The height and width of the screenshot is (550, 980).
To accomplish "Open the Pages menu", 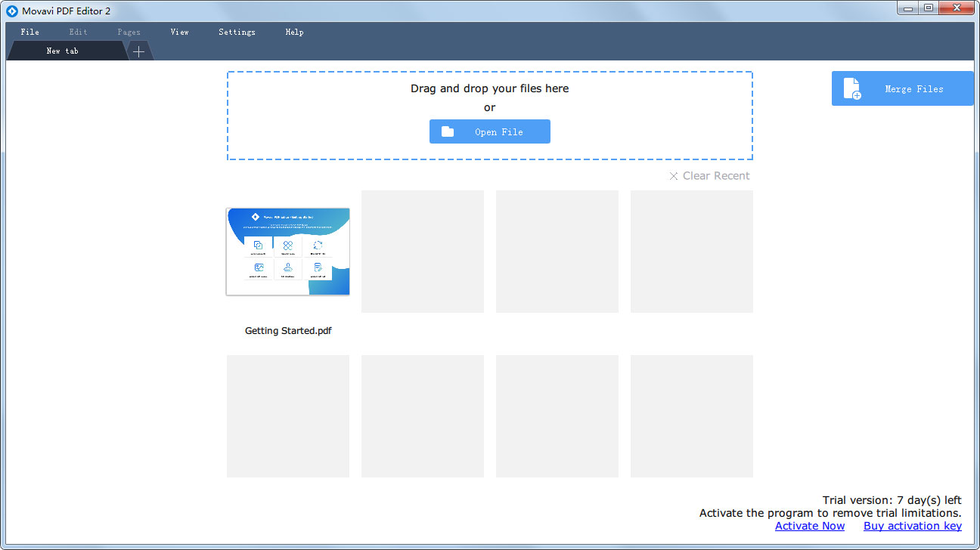I will click(129, 32).
